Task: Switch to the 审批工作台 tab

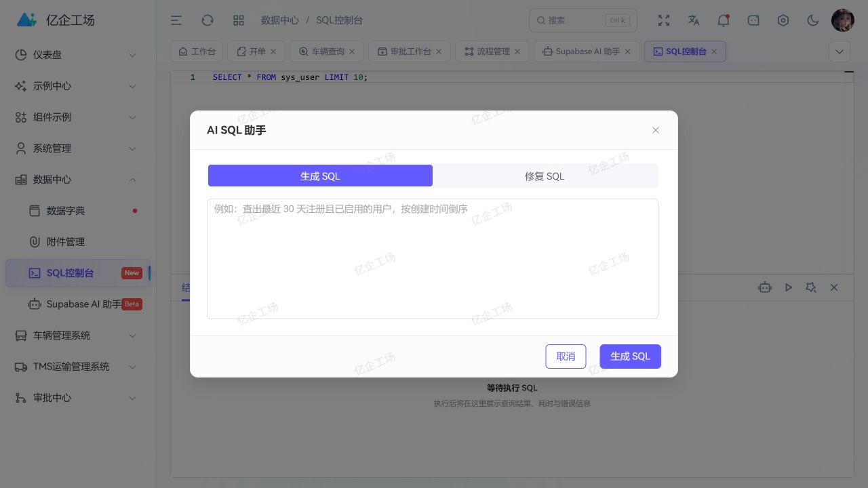Action: pyautogui.click(x=410, y=52)
